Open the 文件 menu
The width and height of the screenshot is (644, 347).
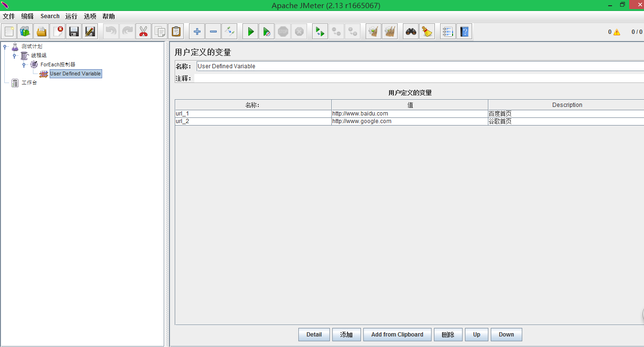(x=9, y=16)
